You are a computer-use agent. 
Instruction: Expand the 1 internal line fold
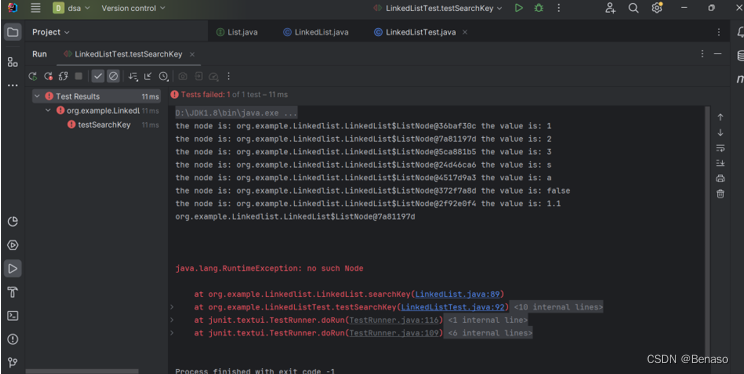tap(487, 320)
